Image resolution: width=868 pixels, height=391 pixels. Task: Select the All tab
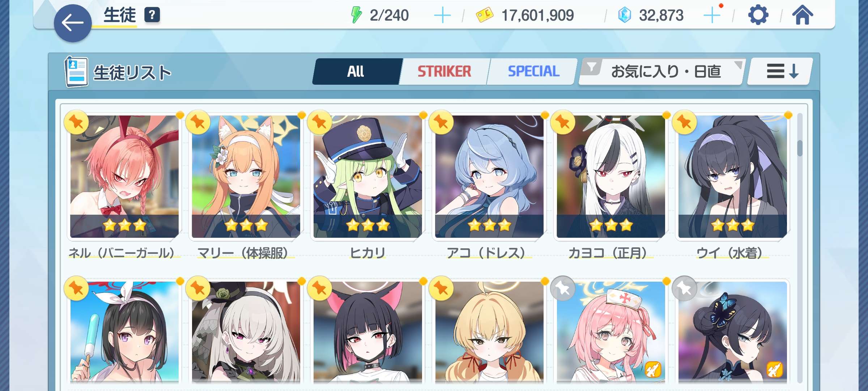[357, 71]
